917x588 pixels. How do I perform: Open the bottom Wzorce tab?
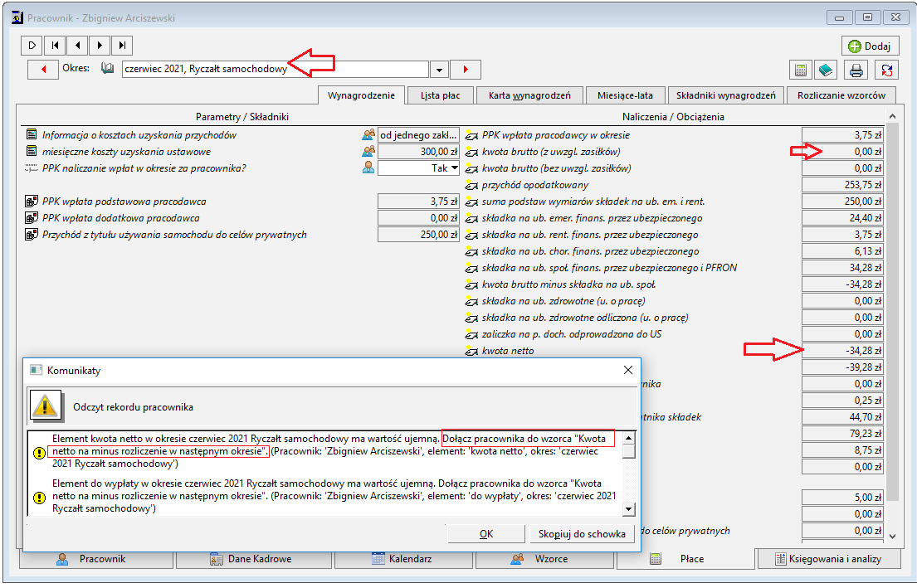[x=544, y=559]
